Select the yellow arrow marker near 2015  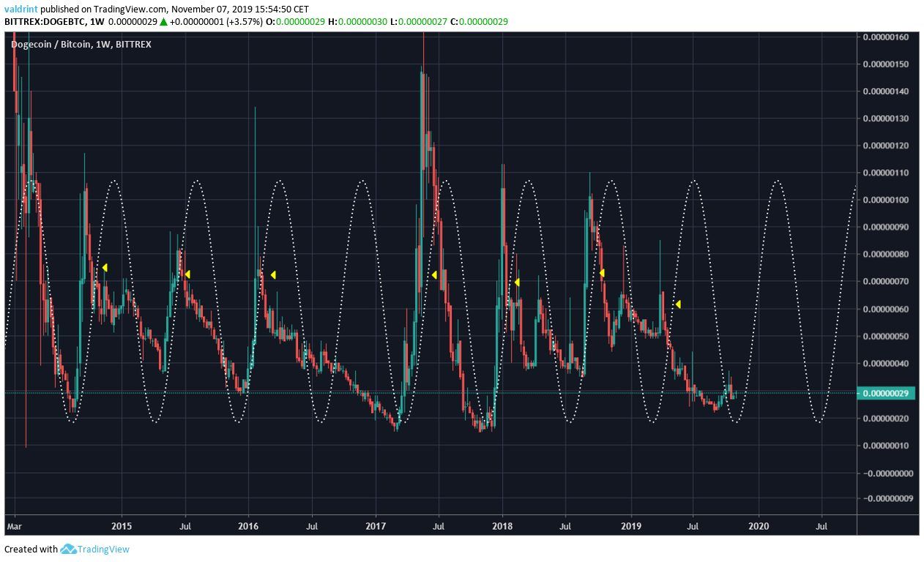pyautogui.click(x=104, y=267)
